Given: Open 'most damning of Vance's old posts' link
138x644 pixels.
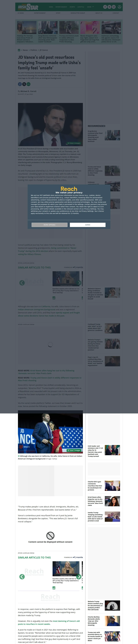Looking at the screenshot, I should coord(49,623).
